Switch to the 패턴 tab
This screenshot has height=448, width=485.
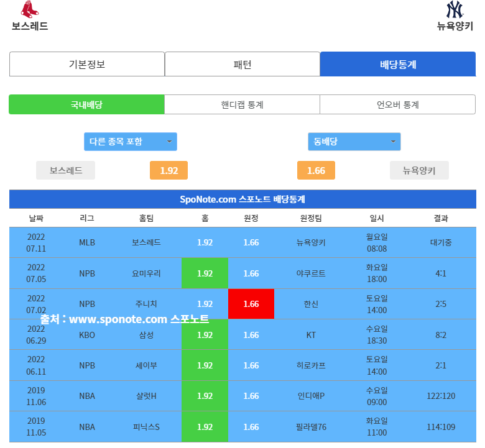pos(242,64)
